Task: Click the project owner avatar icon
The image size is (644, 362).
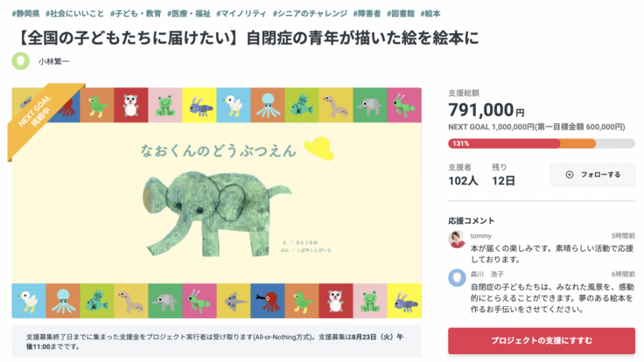Action: [20, 61]
